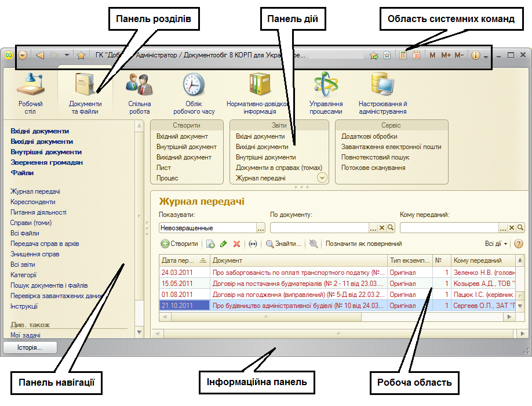The width and height of the screenshot is (532, 406).
Task: Expand the Звіти panel more arrow
Action: (322, 177)
